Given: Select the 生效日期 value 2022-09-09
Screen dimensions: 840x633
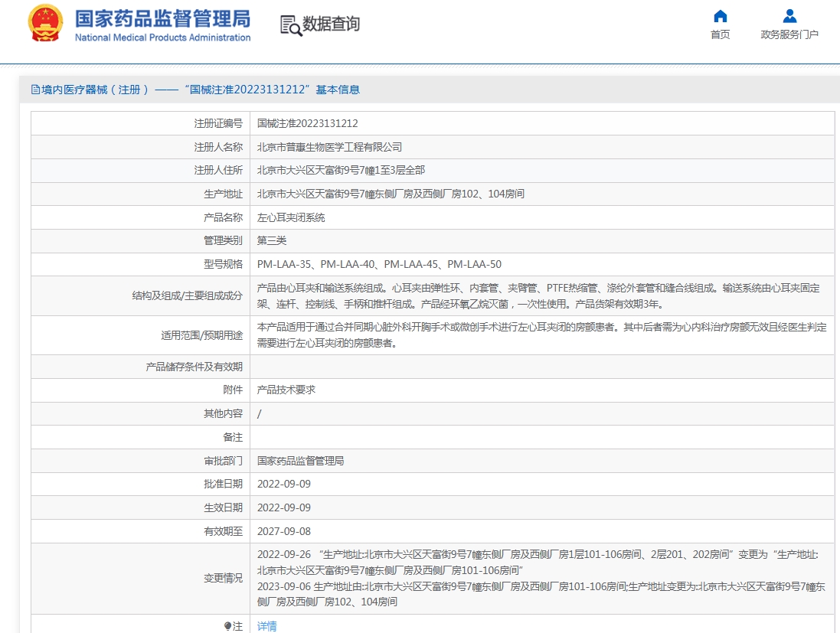Looking at the screenshot, I should click(284, 507).
